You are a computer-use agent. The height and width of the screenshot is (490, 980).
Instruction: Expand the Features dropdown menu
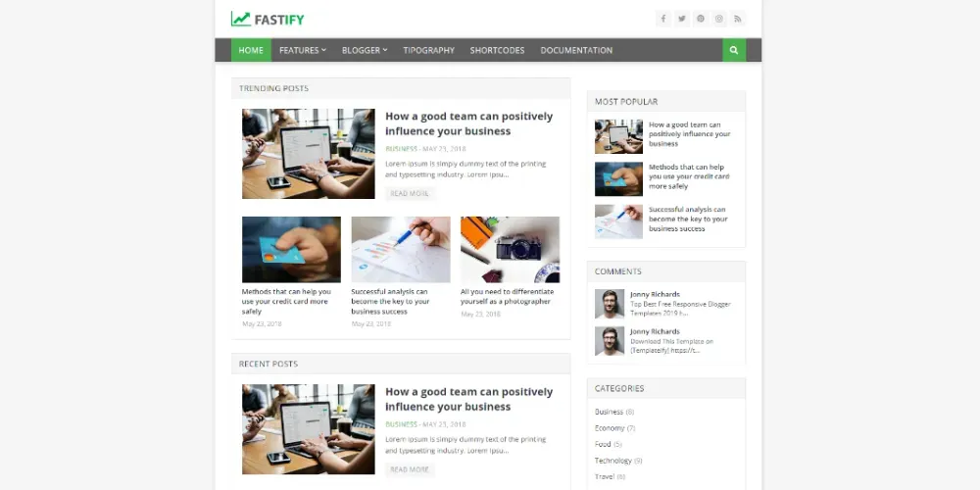click(x=303, y=50)
